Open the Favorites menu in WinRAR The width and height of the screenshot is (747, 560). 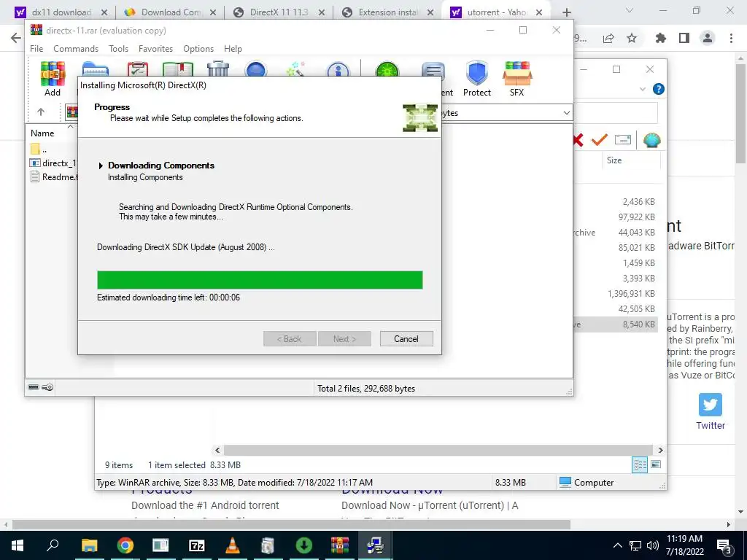coord(156,49)
